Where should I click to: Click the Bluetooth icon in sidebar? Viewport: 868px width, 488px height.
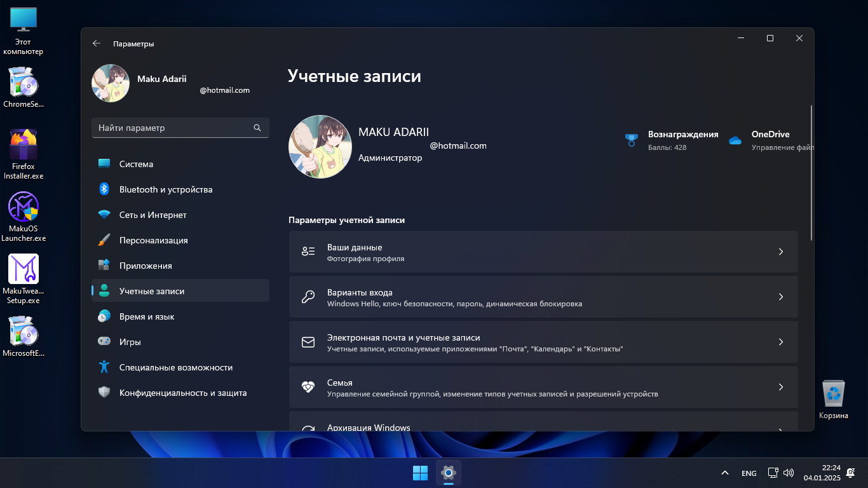104,189
